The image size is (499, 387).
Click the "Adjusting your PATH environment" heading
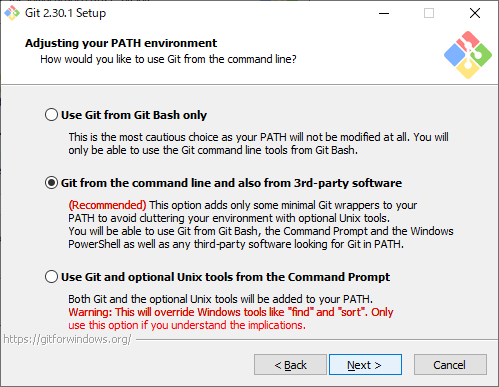click(121, 43)
